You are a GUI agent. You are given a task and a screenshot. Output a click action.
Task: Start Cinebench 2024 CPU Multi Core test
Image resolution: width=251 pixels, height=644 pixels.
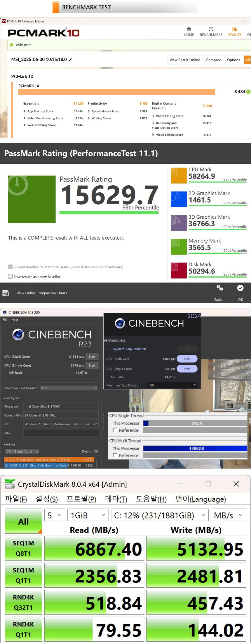point(187,359)
